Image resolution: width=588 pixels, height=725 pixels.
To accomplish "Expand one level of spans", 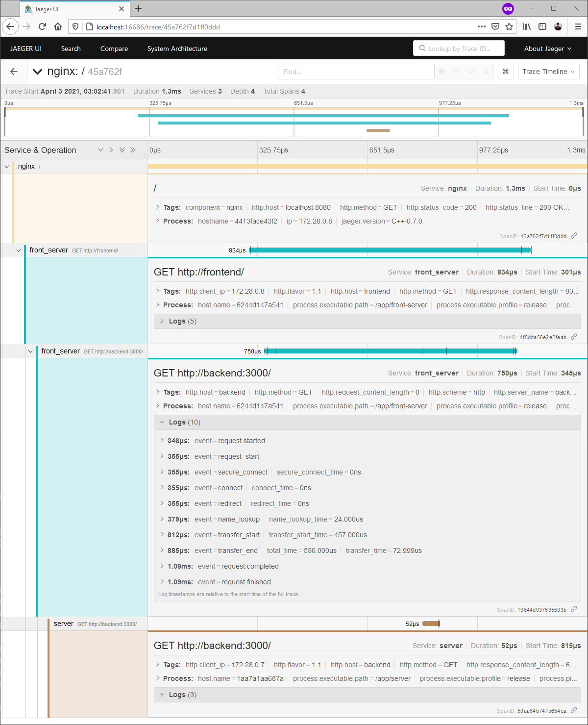I will 100,150.
